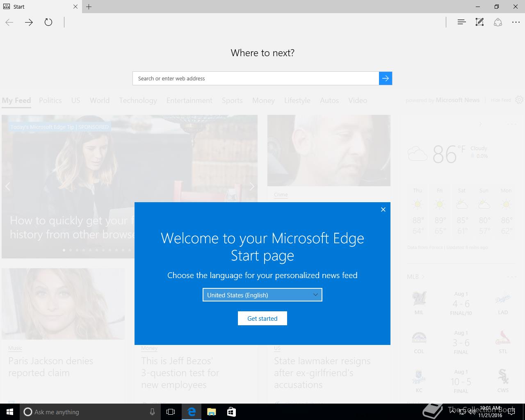Switch to the Lifestyle tab
This screenshot has height=420, width=525.
coord(297,100)
